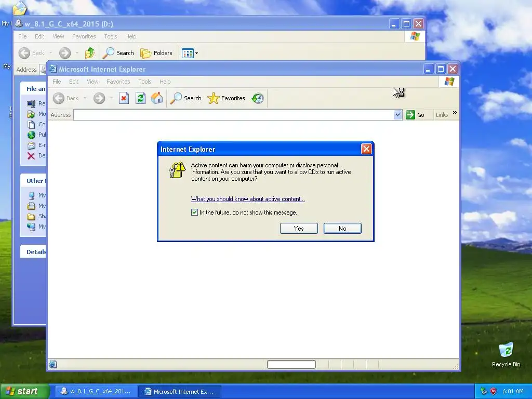Click the 'File and Folder Tasks' panel header
This screenshot has width=532, height=399.
(33, 88)
